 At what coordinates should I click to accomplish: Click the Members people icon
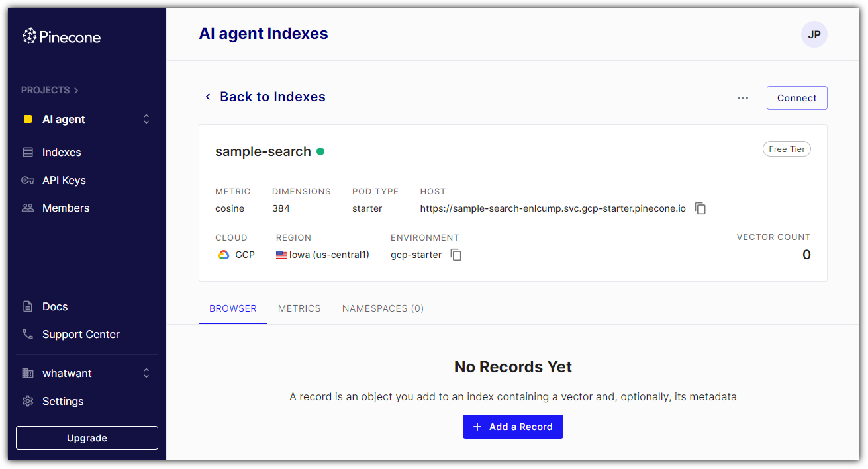tap(28, 208)
